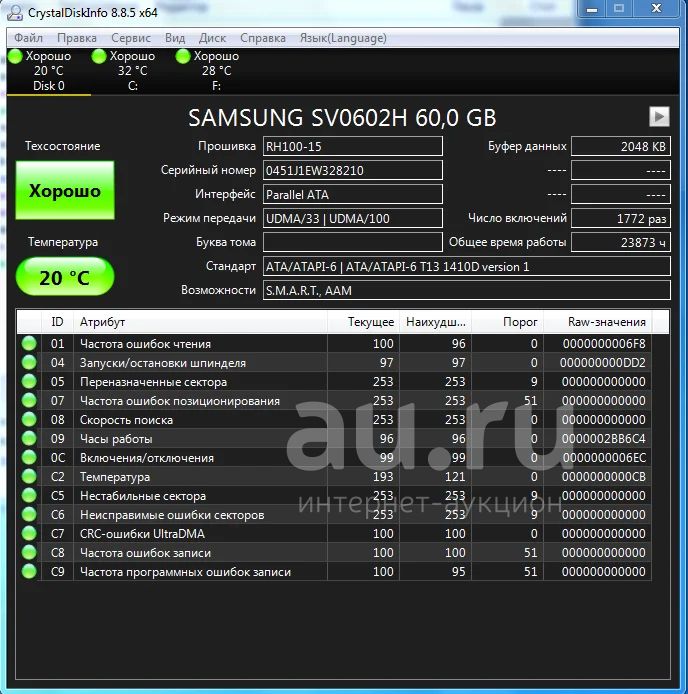The image size is (688, 694).
Task: Click status circle for attribute C8
Action: (29, 553)
